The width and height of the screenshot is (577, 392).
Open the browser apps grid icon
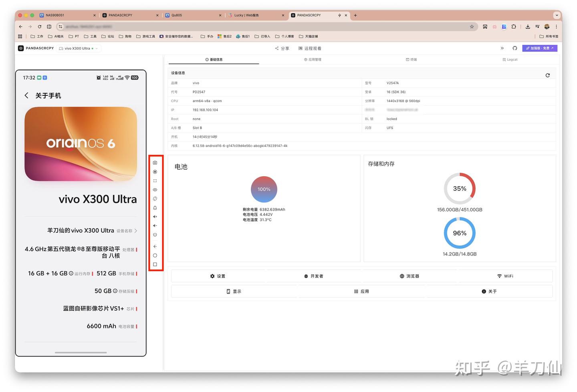click(x=20, y=36)
